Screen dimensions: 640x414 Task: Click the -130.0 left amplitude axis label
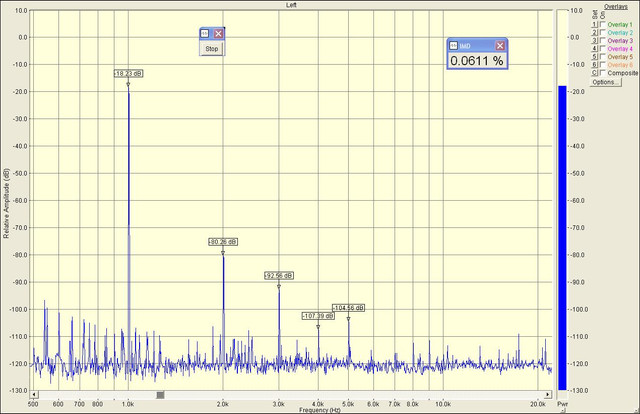(x=18, y=391)
